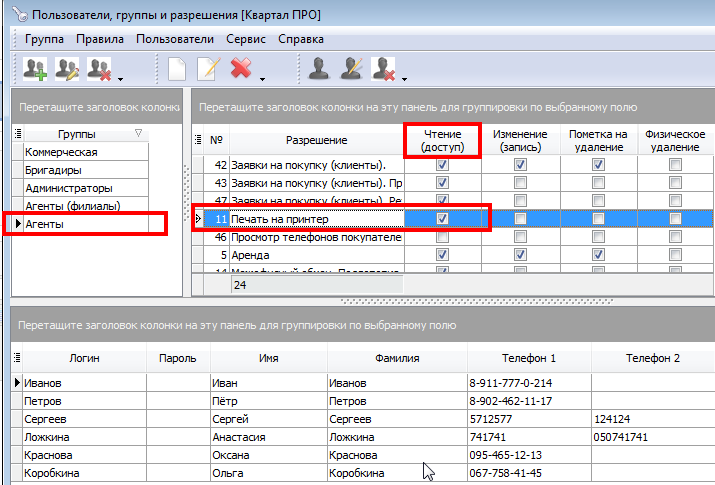Click the add group icon with green plus
Image resolution: width=715 pixels, height=485 pixels.
pos(35,68)
